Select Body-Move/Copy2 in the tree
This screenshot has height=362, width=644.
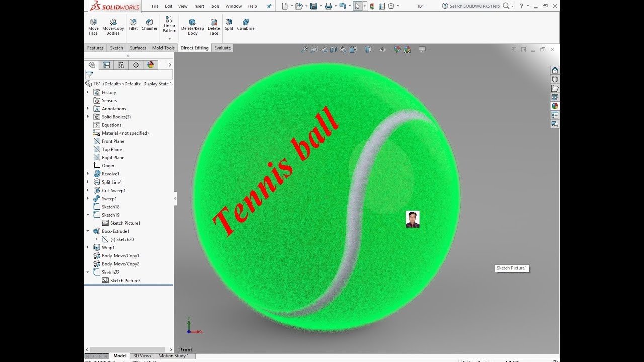coord(120,264)
